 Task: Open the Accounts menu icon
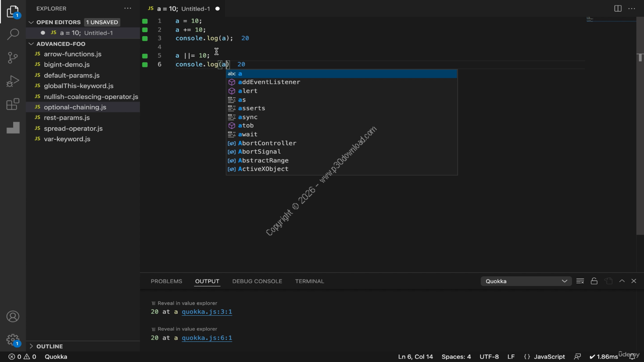click(x=13, y=316)
